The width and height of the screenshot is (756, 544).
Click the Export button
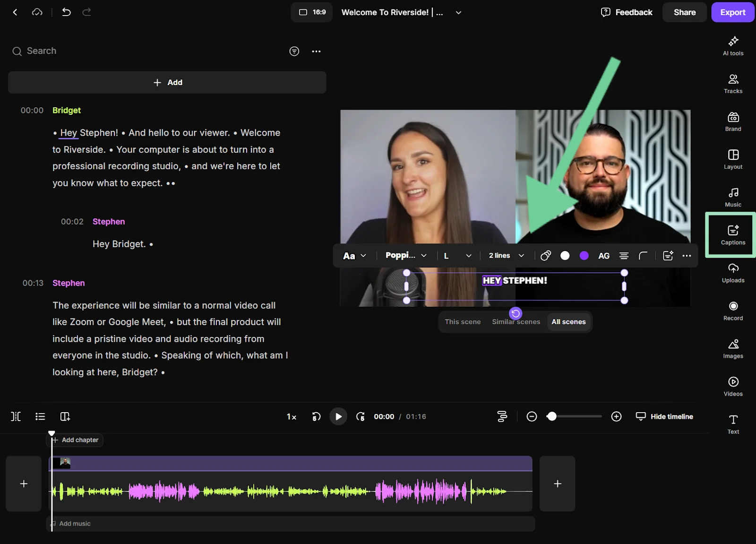(x=732, y=12)
